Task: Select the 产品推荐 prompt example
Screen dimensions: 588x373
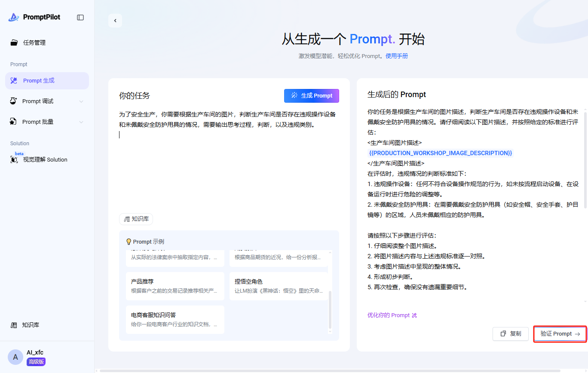Action: tap(175, 286)
